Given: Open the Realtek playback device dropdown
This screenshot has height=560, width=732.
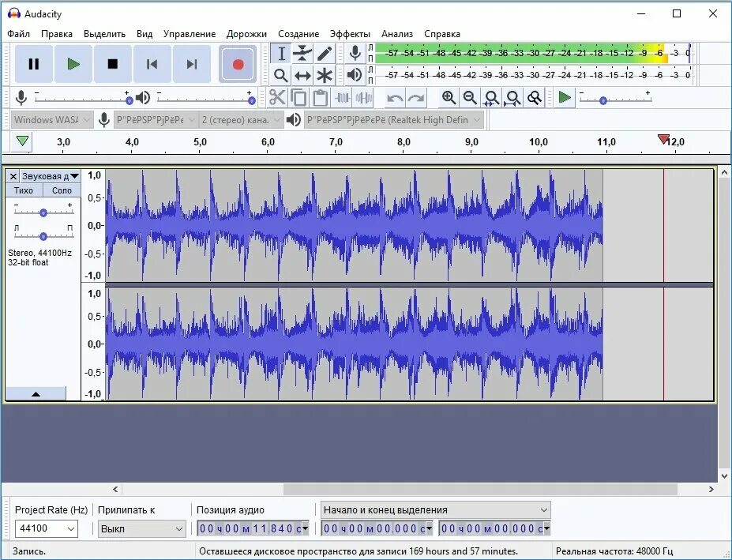Looking at the screenshot, I should (393, 120).
